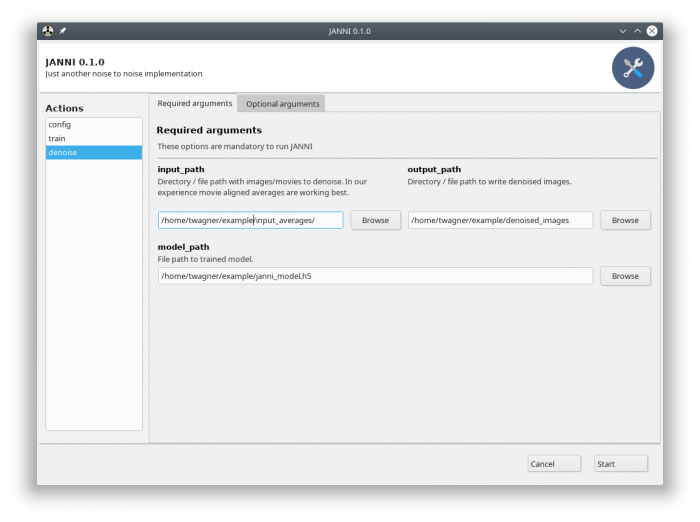Viewport: 700px width, 522px height.
Task: Click the 'model_path' label
Action: pos(183,247)
